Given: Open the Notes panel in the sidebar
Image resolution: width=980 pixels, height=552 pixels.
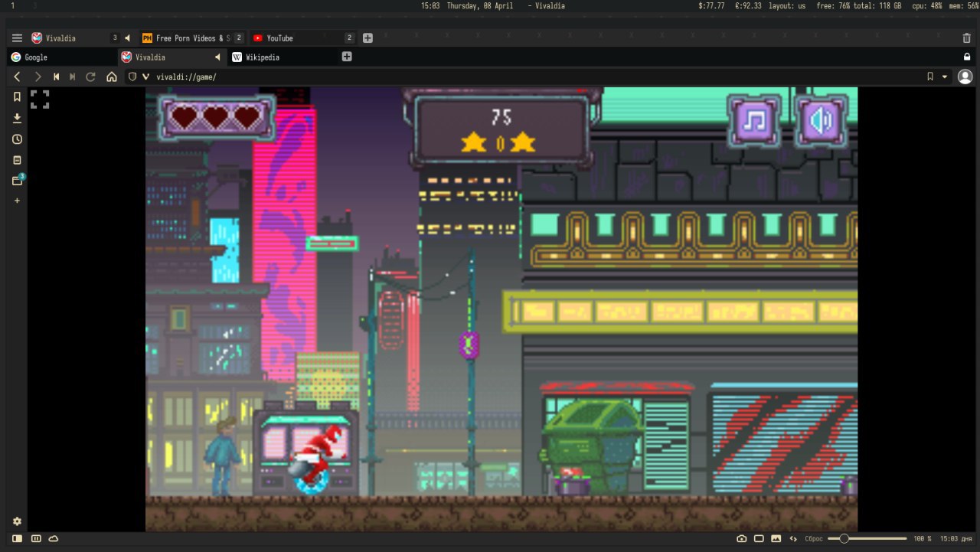Looking at the screenshot, I should (x=17, y=160).
